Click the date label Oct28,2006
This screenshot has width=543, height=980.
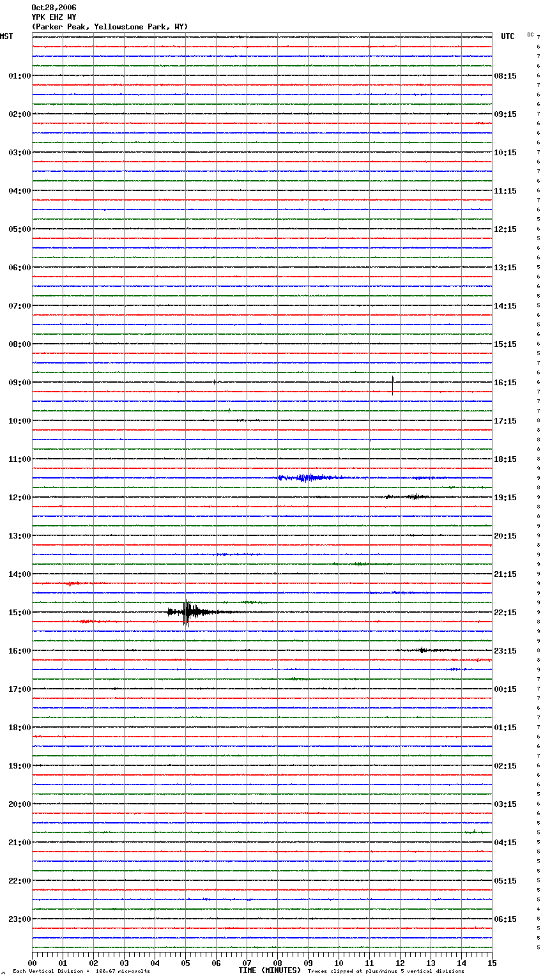click(54, 8)
